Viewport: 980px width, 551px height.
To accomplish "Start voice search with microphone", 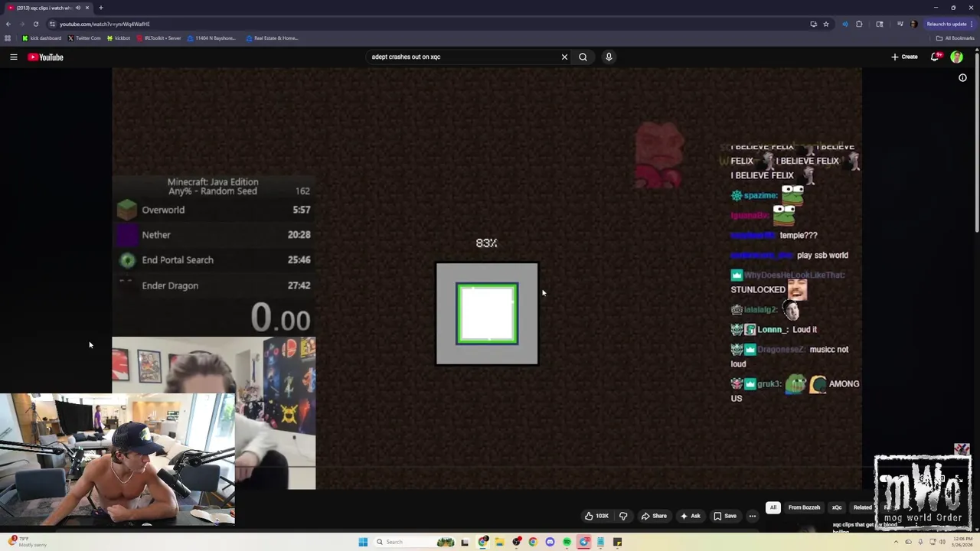I will click(609, 57).
